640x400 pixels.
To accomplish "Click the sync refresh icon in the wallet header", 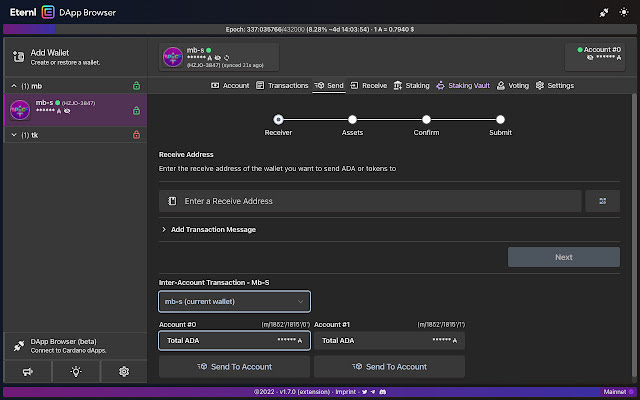I will click(x=227, y=58).
